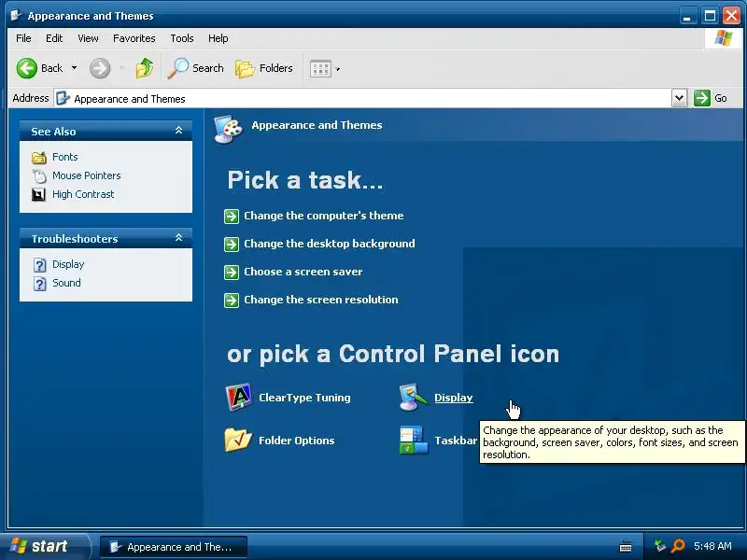Viewport: 747px width, 560px height.
Task: Click the Windows flag logo in menu bar
Action: [723, 38]
